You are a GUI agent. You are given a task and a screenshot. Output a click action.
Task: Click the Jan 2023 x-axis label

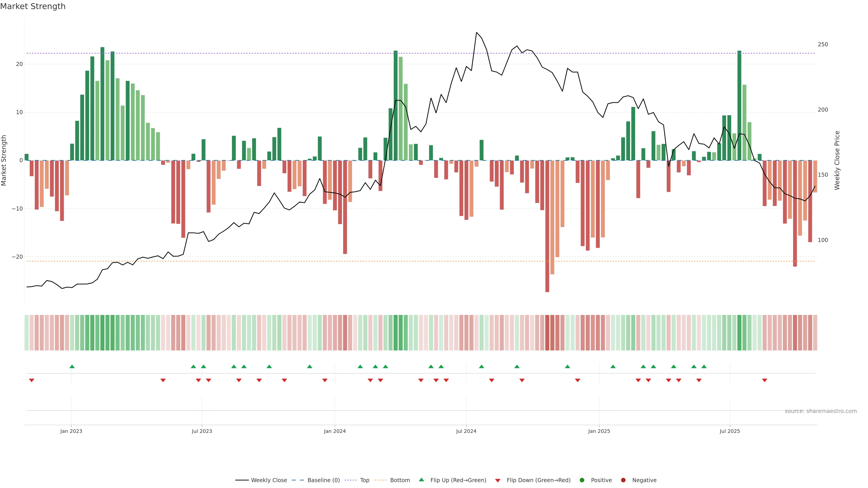[x=71, y=431]
